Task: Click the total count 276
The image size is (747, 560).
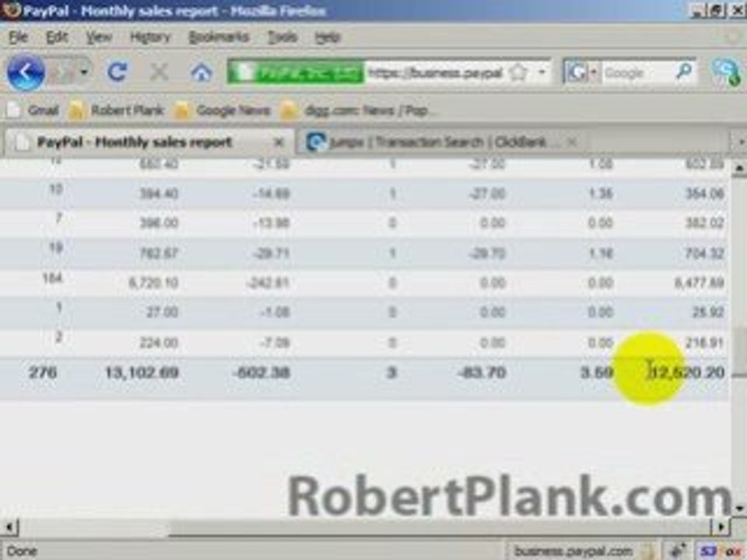Action: pyautogui.click(x=43, y=373)
